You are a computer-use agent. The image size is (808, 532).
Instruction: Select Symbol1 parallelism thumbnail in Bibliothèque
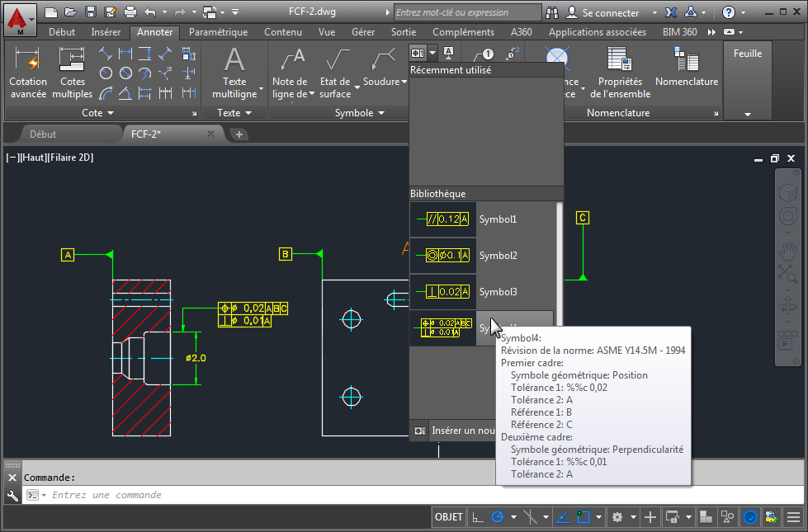tap(442, 219)
